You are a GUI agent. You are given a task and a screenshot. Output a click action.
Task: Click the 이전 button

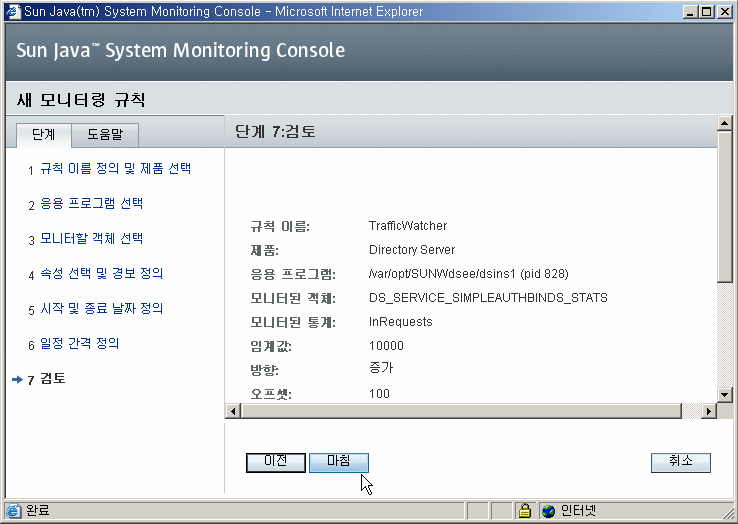point(276,462)
